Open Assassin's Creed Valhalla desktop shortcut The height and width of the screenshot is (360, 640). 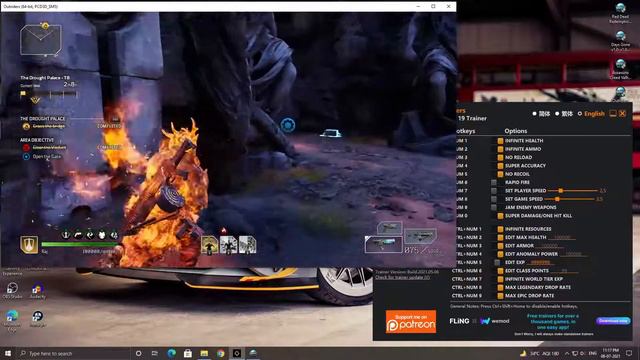620,69
